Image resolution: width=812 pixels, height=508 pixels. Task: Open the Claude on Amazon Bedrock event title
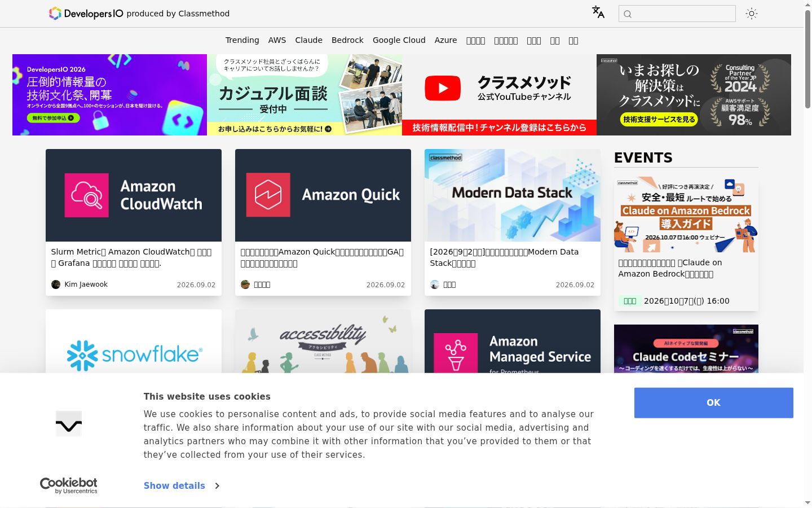tap(670, 268)
